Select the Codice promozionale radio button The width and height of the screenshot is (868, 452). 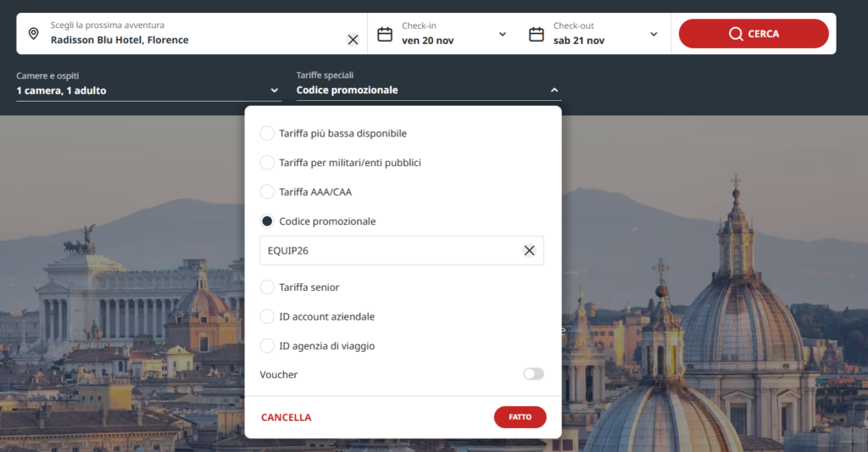[x=267, y=221]
